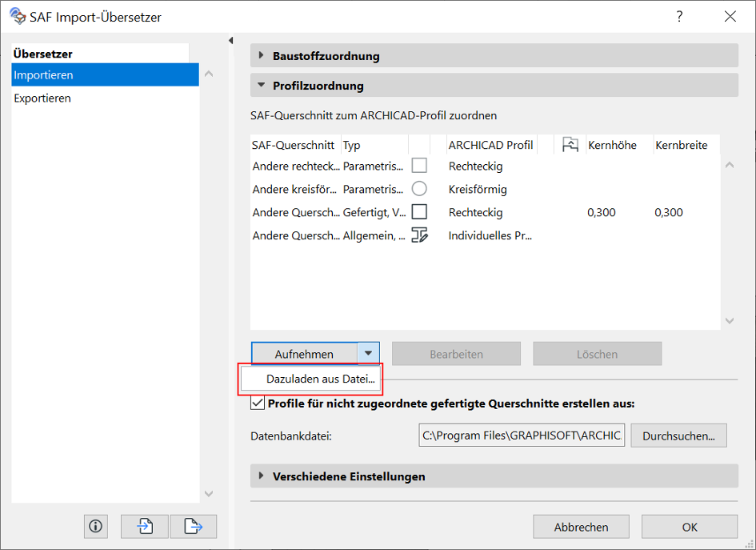Select Importieren in the Übersetzer list

pos(105,74)
